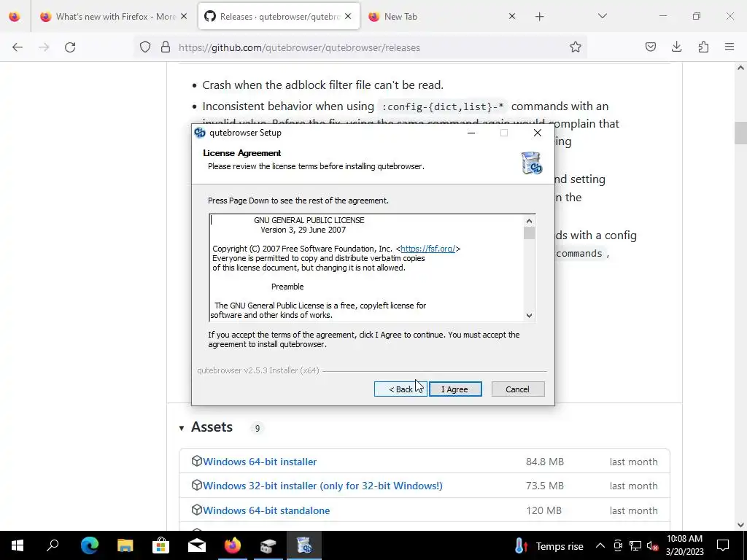Close the New Tab tab
747x560 pixels.
pyautogui.click(x=512, y=16)
